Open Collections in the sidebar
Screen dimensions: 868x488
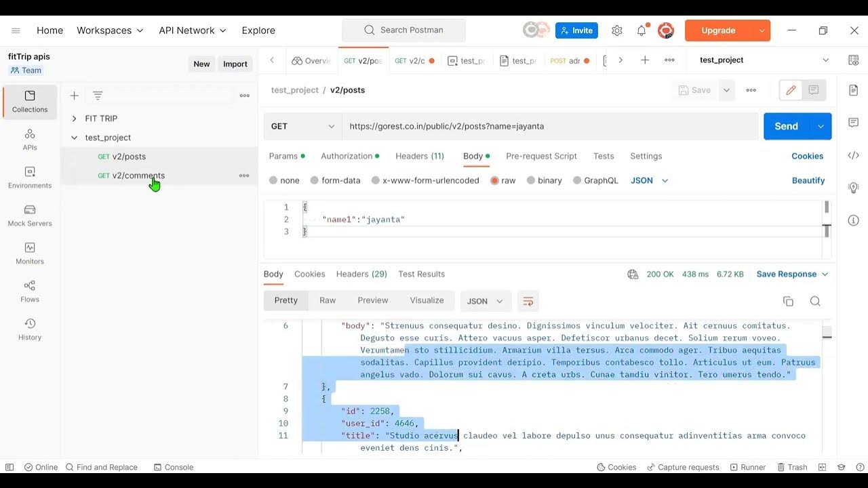pos(30,102)
